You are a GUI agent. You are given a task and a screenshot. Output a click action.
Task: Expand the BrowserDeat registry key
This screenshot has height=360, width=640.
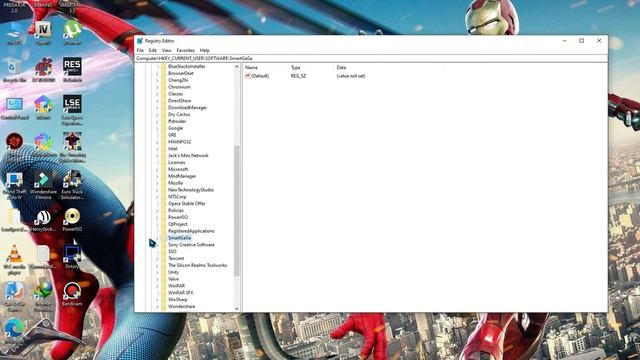click(x=157, y=73)
